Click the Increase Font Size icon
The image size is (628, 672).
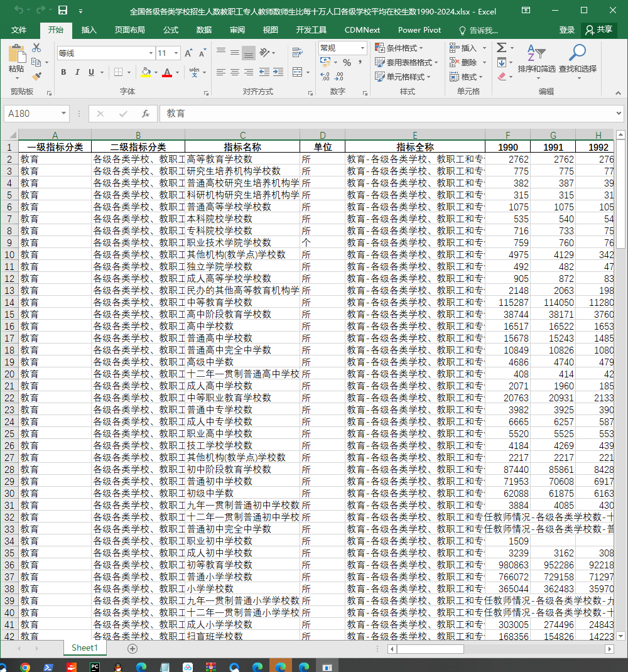[188, 53]
